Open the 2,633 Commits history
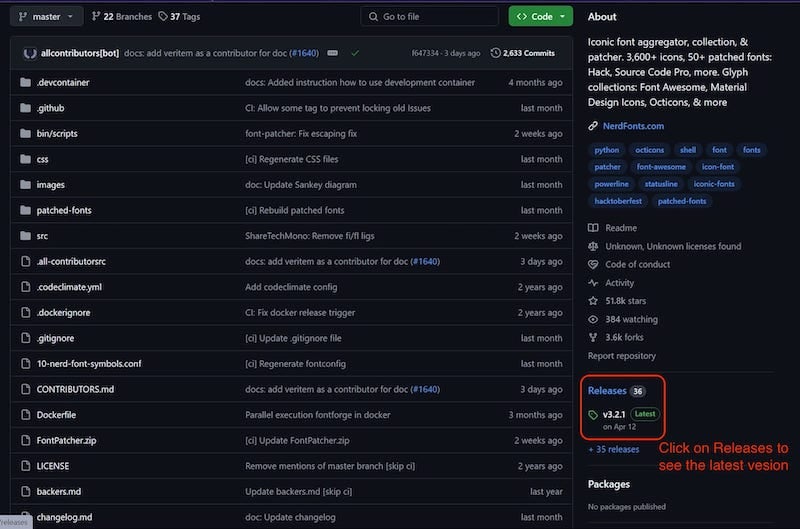 [x=522, y=53]
